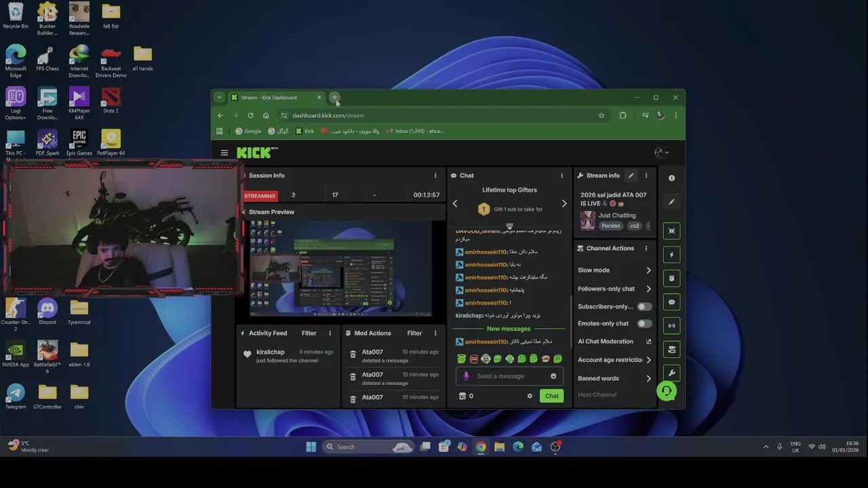Click the focus-frame icon in right sidebar
Image resolution: width=868 pixels, height=488 pixels.
click(671, 231)
